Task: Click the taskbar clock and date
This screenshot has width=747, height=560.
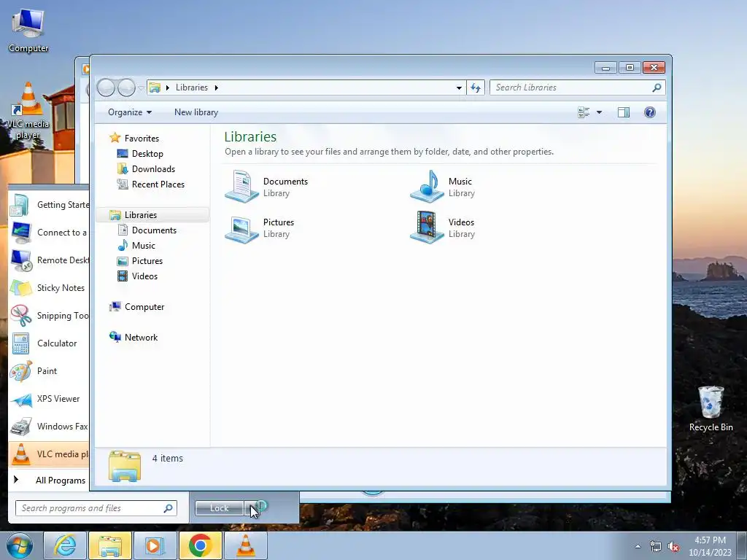Action: (710, 546)
